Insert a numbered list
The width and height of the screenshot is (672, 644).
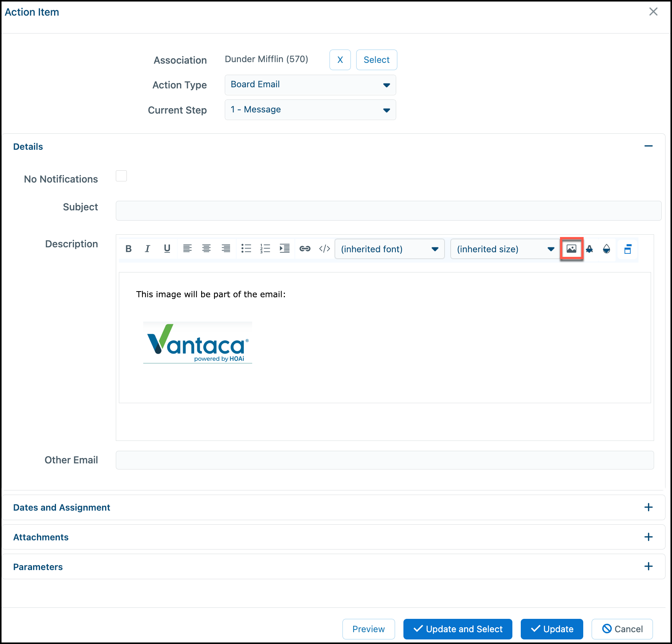(265, 249)
